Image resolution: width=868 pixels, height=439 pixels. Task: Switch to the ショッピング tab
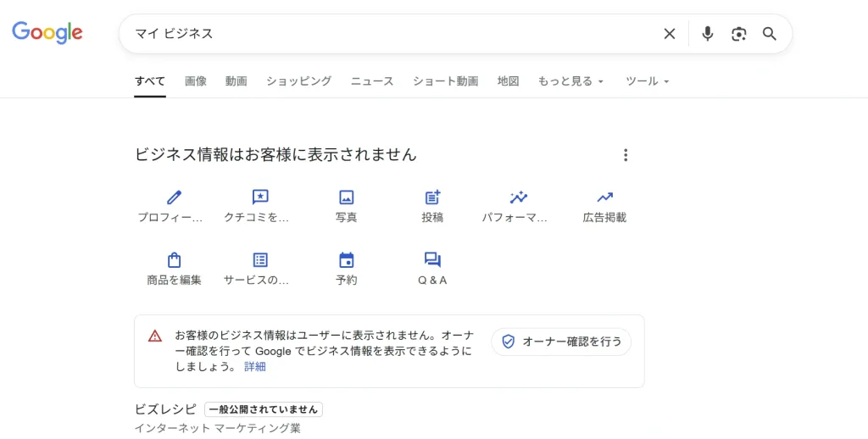point(298,81)
